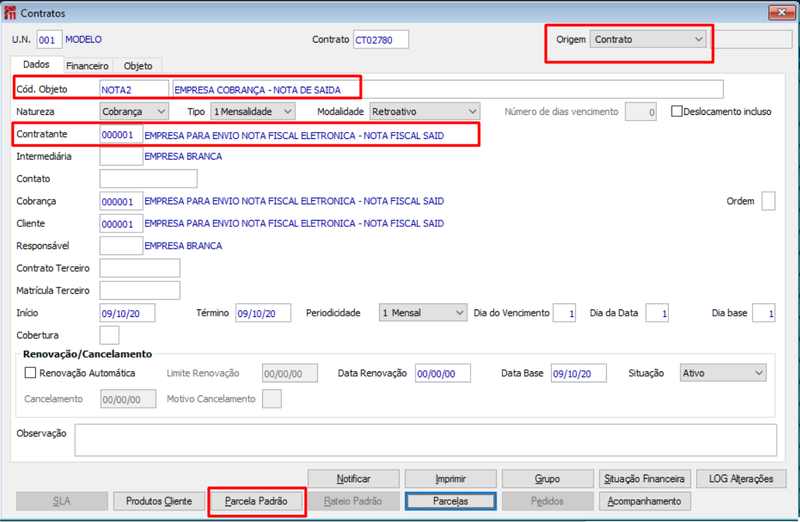Click EMPRESA BRANCA text beside Responsável

click(183, 245)
